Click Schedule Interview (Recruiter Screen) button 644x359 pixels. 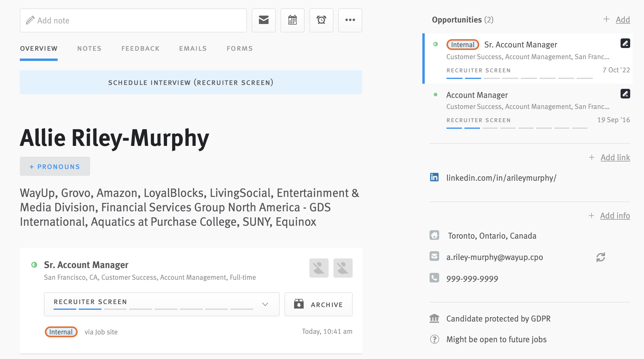[x=191, y=82]
